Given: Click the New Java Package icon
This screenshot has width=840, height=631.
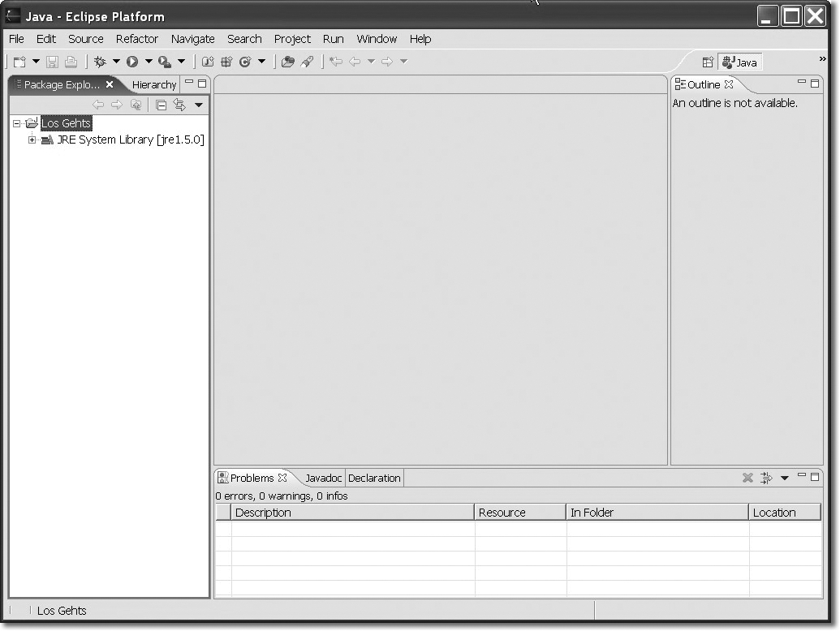Looking at the screenshot, I should [x=226, y=62].
